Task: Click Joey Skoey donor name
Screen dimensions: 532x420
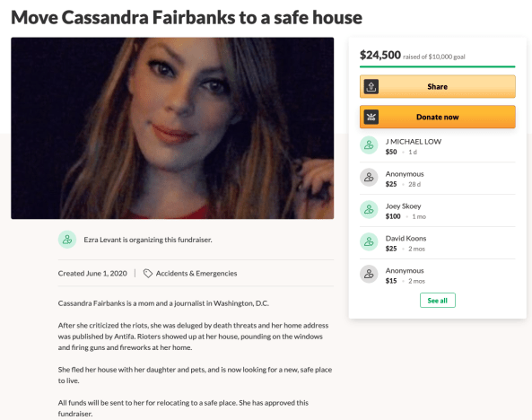Action: pyautogui.click(x=403, y=206)
